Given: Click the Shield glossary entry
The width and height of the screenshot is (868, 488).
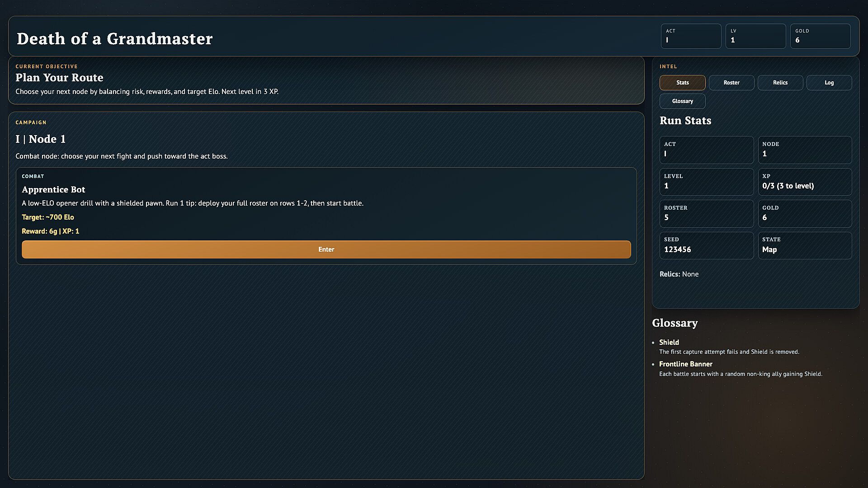Looking at the screenshot, I should coord(669,343).
